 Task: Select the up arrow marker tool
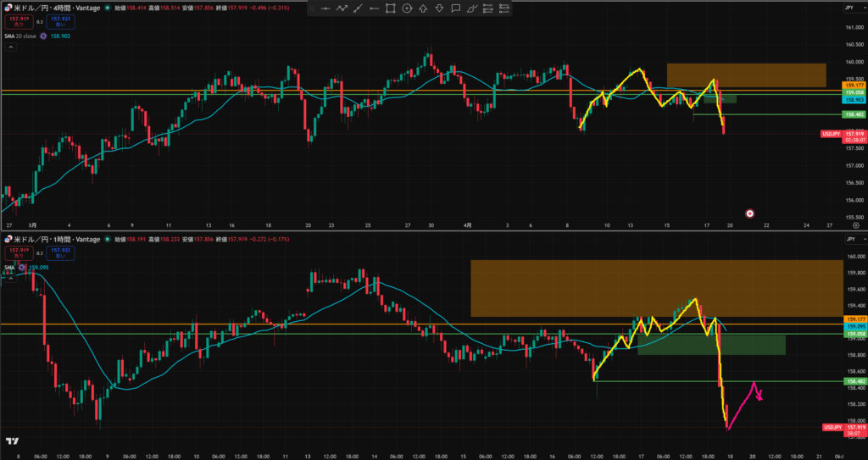click(x=423, y=8)
